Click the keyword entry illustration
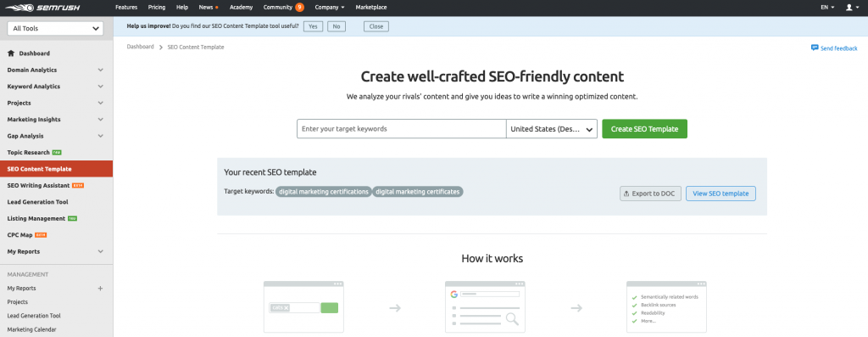The height and width of the screenshot is (337, 868). pos(303,307)
